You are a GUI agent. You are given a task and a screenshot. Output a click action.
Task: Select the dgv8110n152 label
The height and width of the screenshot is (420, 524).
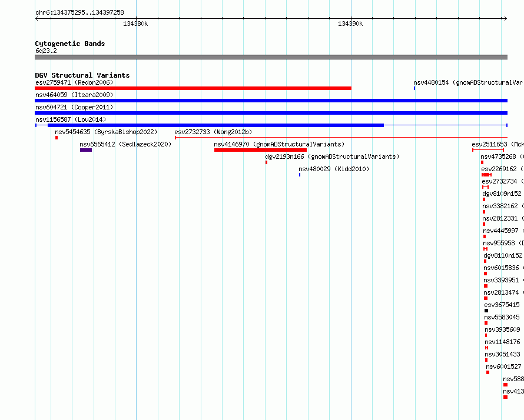[503, 255]
